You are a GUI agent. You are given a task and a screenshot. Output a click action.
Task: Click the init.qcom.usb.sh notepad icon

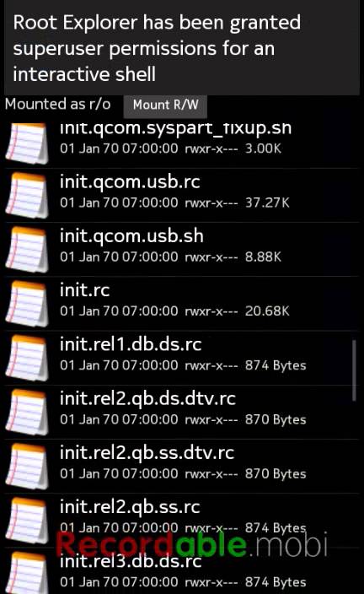[x=27, y=250]
